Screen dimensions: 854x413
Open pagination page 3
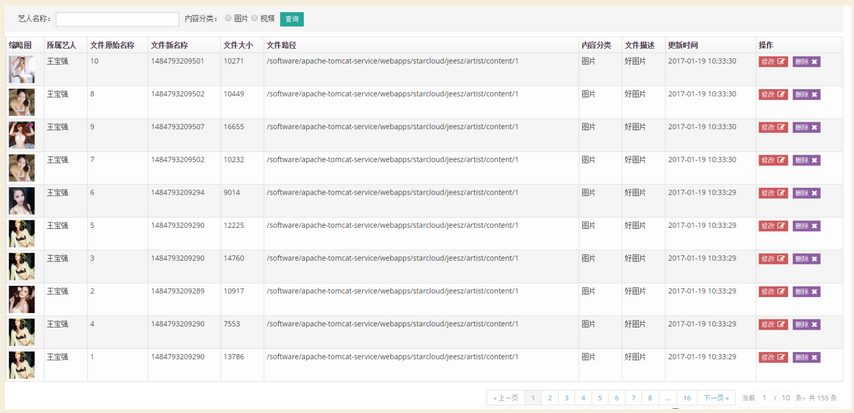coord(566,398)
